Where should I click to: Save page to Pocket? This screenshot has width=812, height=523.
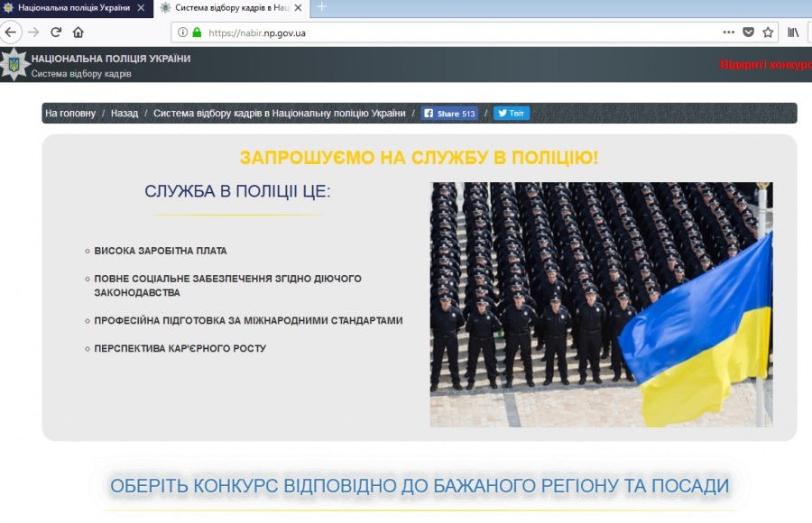[749, 32]
